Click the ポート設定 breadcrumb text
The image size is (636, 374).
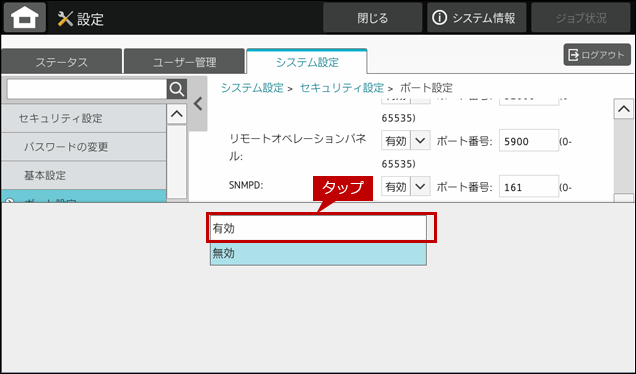pos(426,88)
